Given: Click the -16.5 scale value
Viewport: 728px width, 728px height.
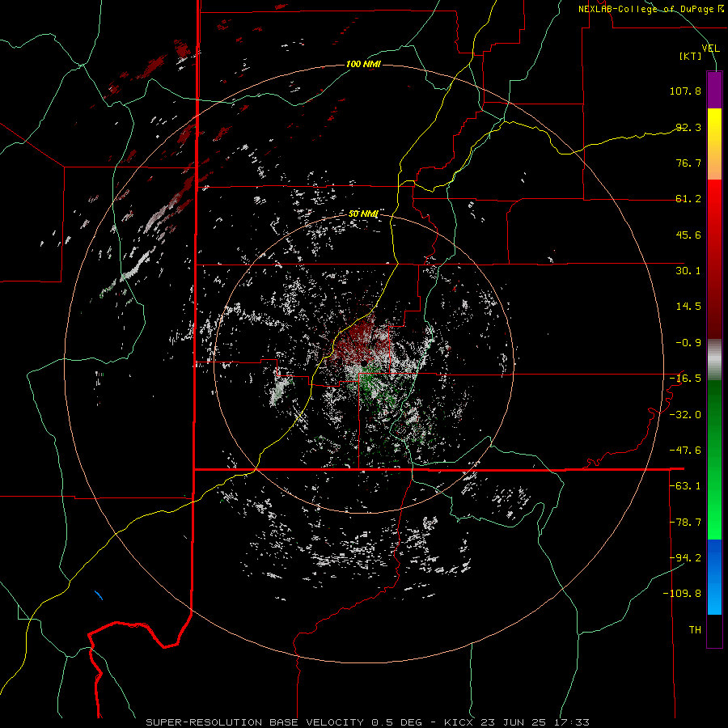Looking at the screenshot, I should point(685,379).
